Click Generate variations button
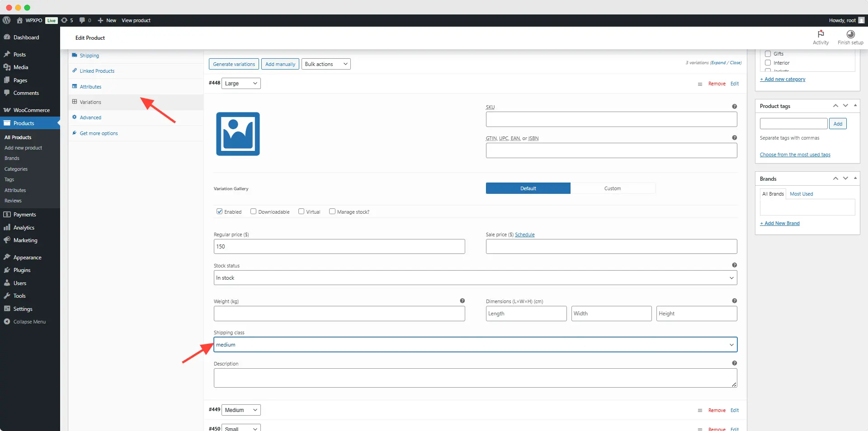 click(x=234, y=64)
